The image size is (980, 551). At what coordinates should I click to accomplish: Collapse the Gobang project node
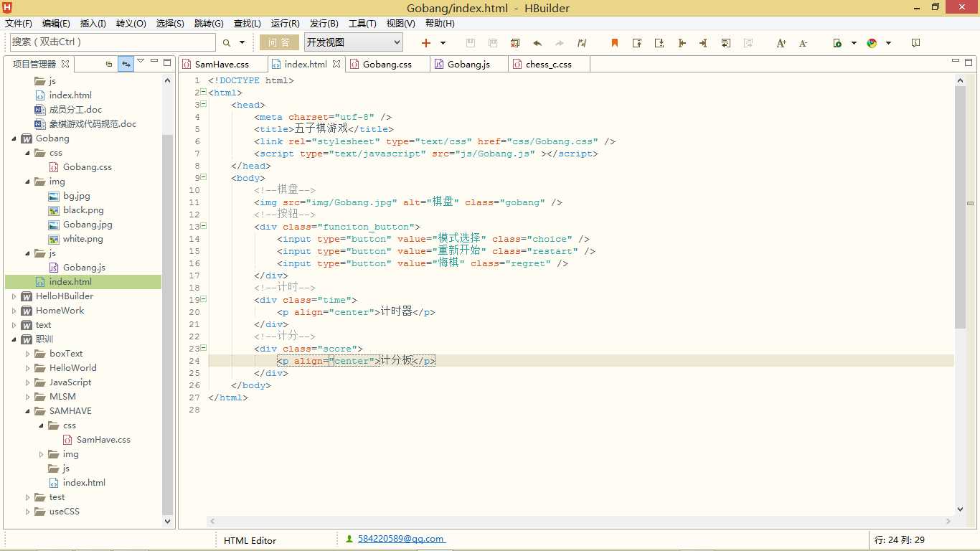click(14, 138)
